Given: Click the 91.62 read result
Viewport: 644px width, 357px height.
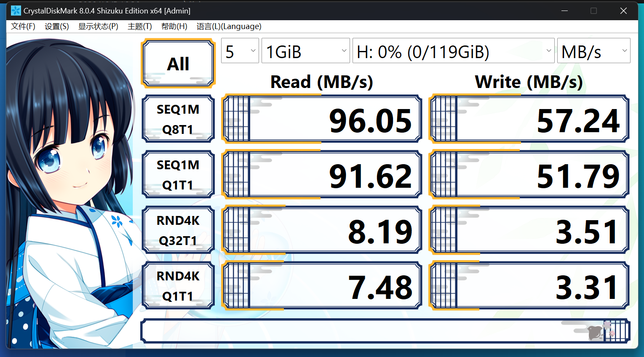Looking at the screenshot, I should click(x=322, y=175).
